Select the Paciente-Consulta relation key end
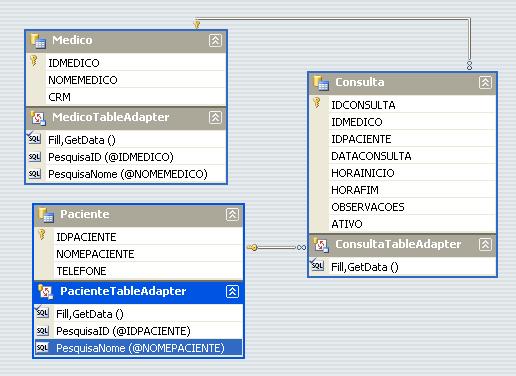Viewport: 516px width, 376px height. tap(253, 247)
